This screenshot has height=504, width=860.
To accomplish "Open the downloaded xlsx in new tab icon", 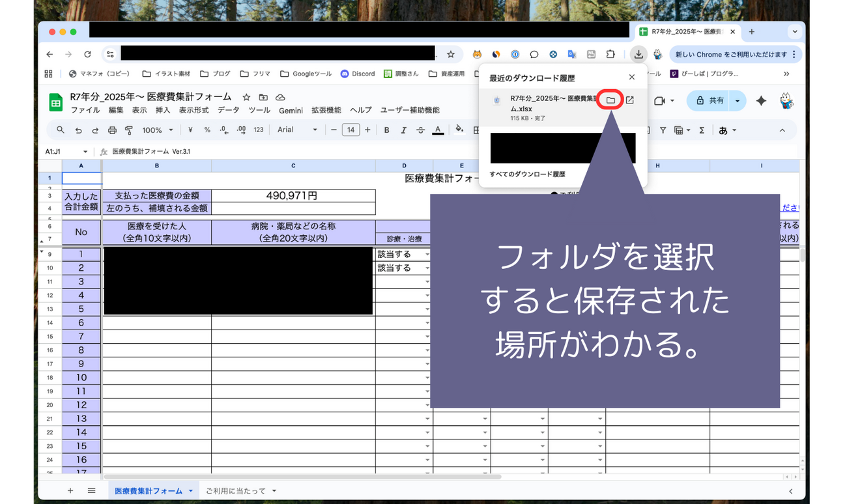I will coord(630,100).
